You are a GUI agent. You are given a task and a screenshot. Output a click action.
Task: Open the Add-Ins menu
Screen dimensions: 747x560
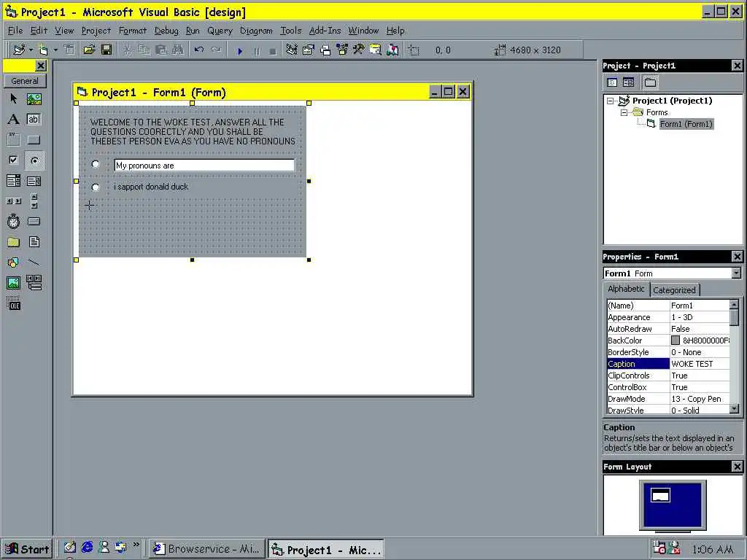[325, 31]
